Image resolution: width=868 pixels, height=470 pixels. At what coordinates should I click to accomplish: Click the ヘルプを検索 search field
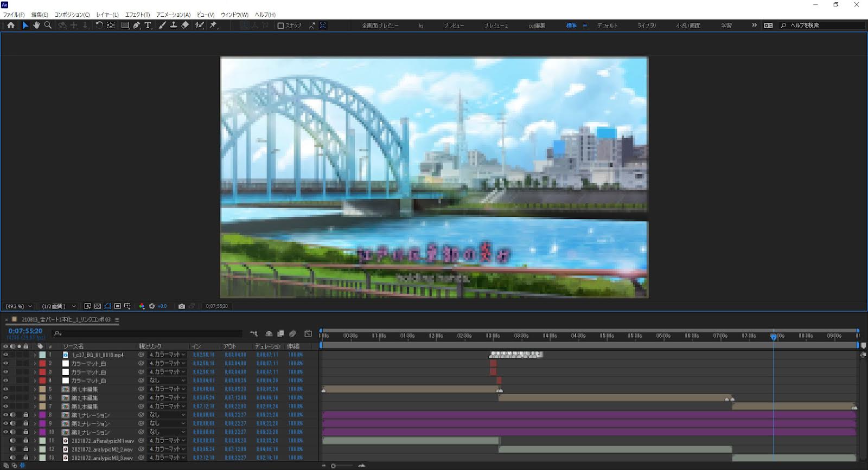(x=822, y=25)
